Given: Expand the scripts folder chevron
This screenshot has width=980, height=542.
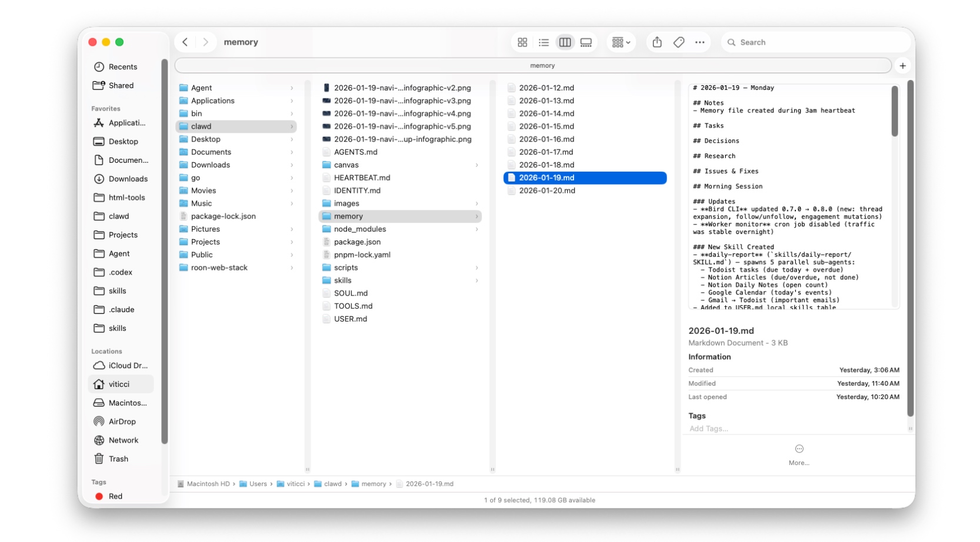Looking at the screenshot, I should [477, 268].
